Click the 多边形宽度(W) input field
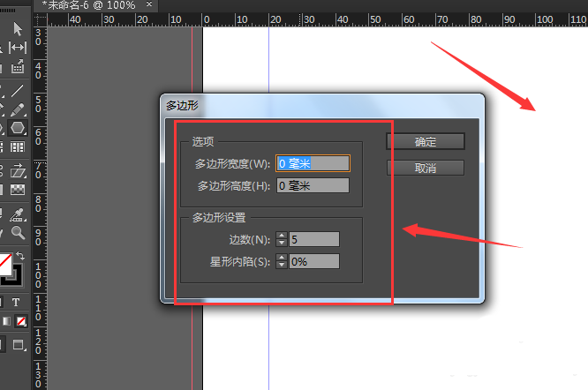The height and width of the screenshot is (390, 588). pyautogui.click(x=313, y=163)
